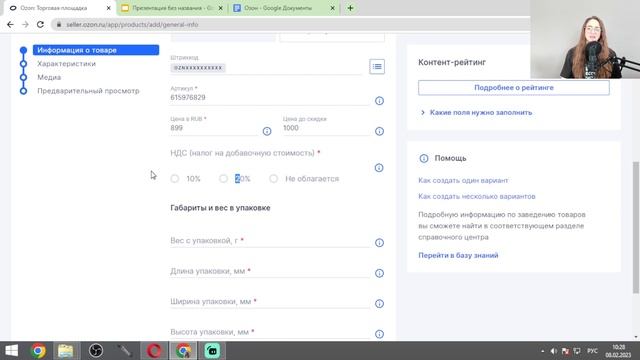Click the Помощь info icon
Viewport: 640px width, 360px height.
click(424, 158)
